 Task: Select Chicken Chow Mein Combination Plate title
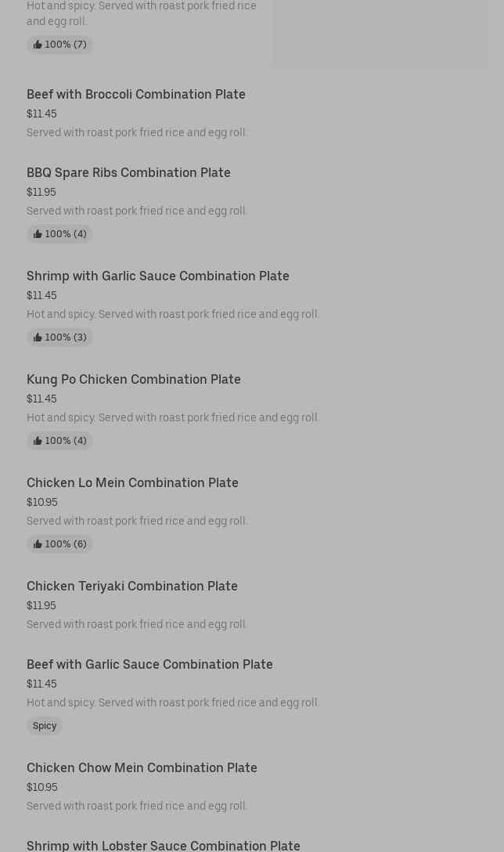coord(142,767)
